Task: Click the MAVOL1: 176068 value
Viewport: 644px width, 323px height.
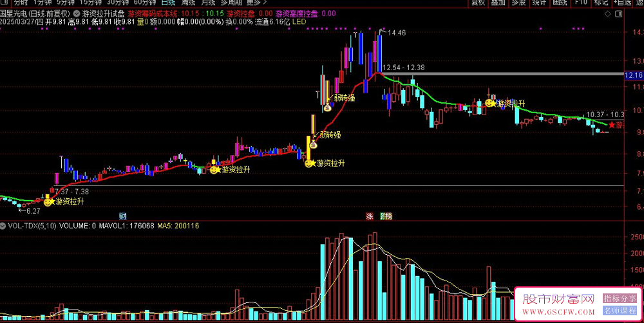Action: tap(126, 226)
